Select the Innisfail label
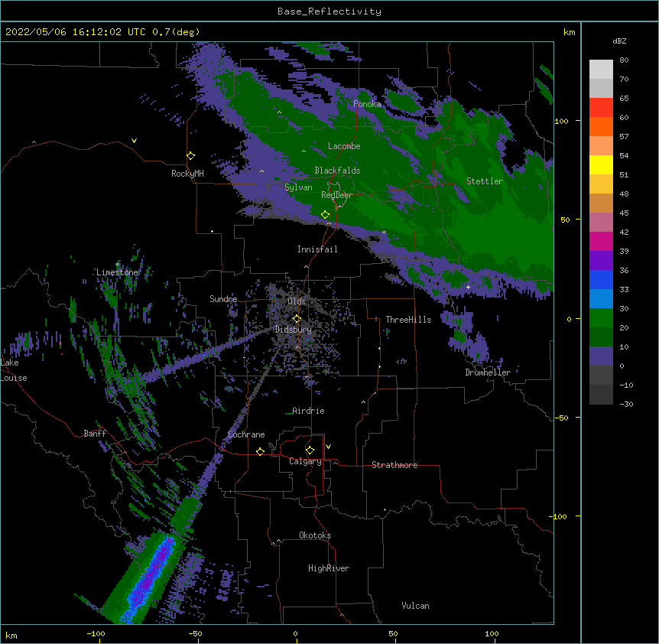Screen dimensions: 659x644 [x=317, y=249]
